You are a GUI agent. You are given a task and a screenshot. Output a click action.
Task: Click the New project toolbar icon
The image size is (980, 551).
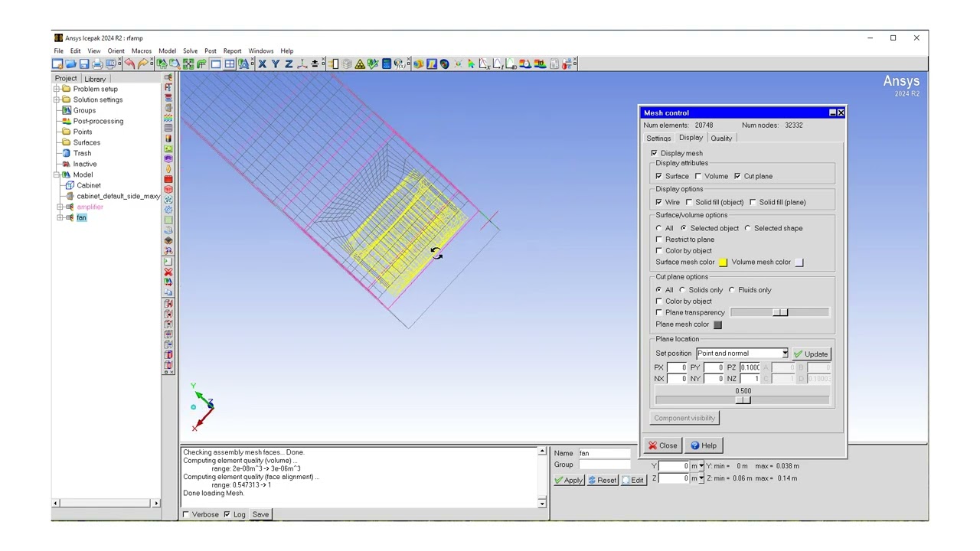tap(58, 64)
